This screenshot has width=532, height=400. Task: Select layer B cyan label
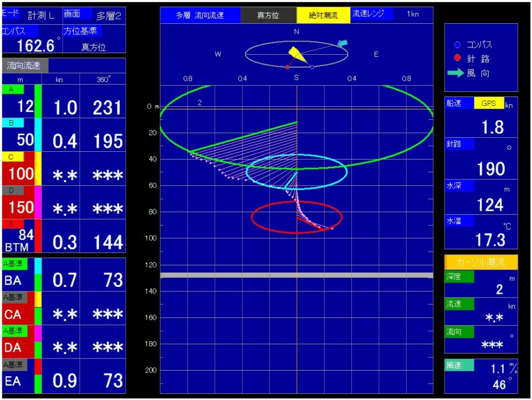point(13,123)
